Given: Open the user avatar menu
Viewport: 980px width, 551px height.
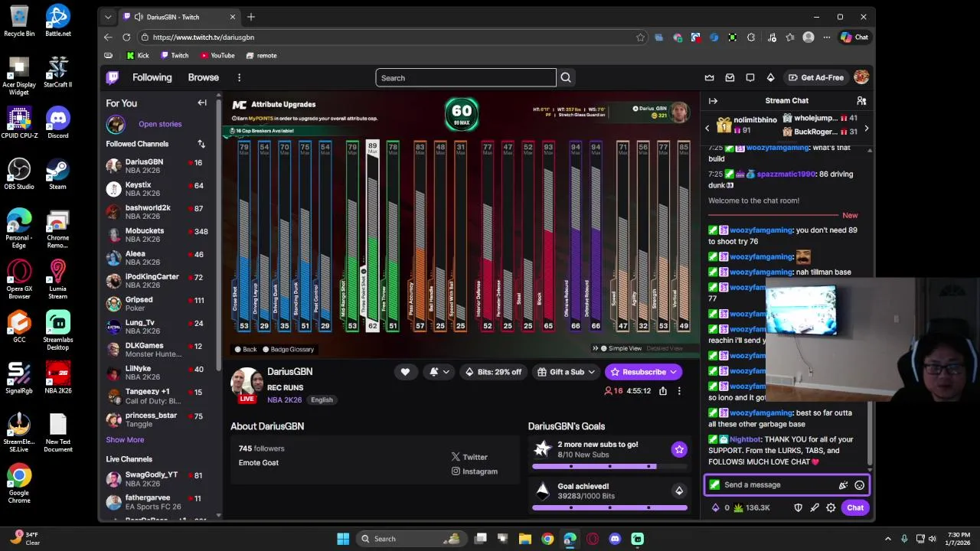Looking at the screenshot, I should (861, 77).
